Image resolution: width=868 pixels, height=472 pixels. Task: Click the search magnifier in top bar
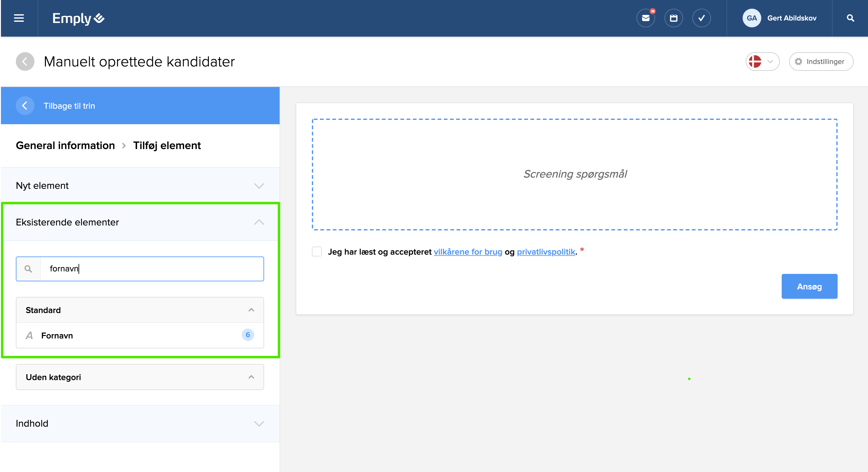click(850, 18)
